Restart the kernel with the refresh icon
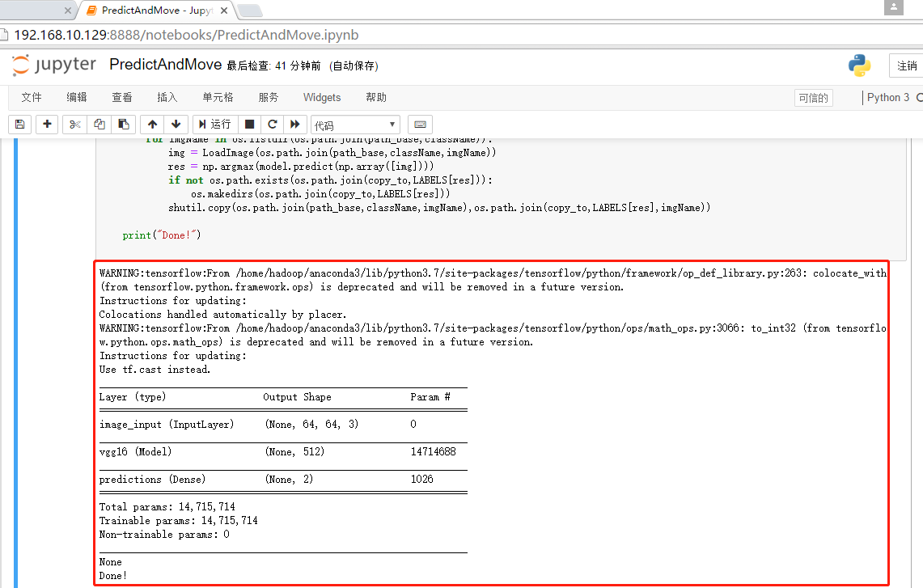923x588 pixels. 273,124
